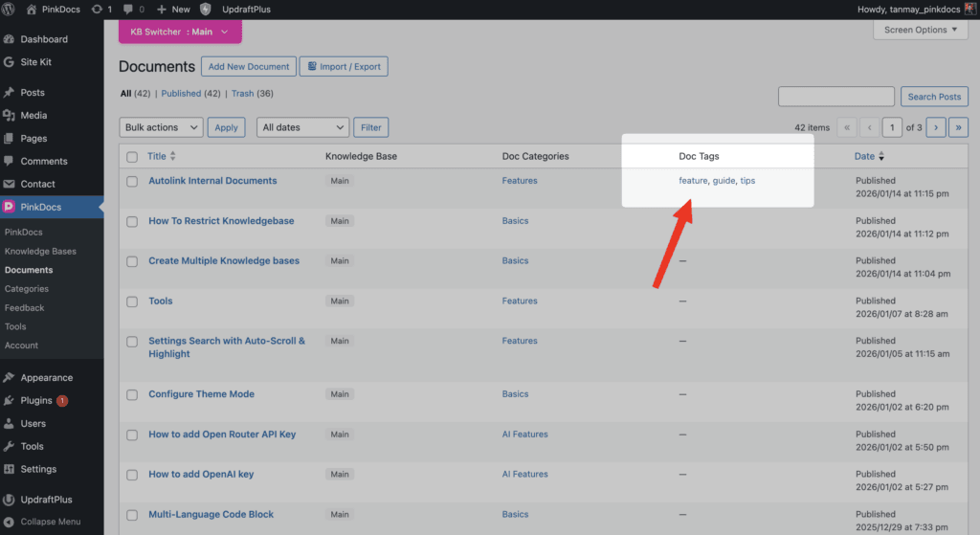Click the WordPress logo icon
The image size is (980, 535).
tap(10, 10)
